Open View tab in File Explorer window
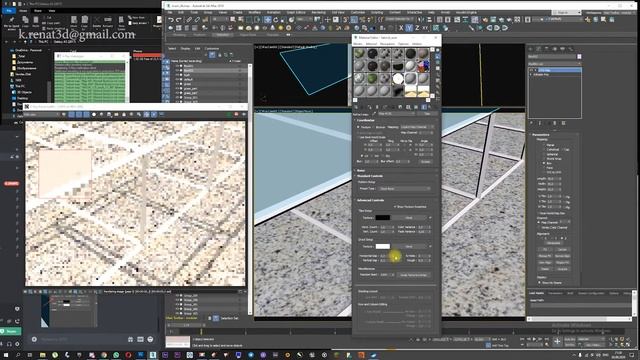Viewport: 640px width, 360px height. (x=52, y=11)
